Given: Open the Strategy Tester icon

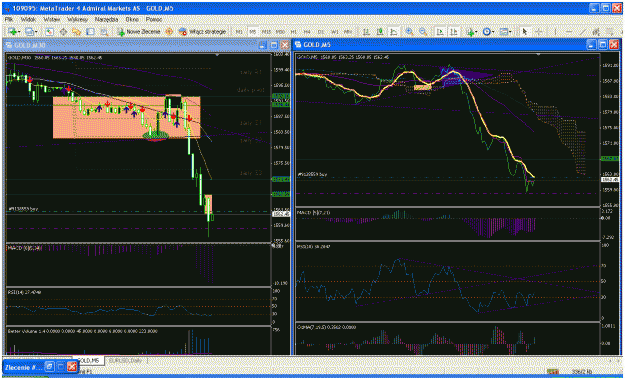Looking at the screenshot, I should (104, 32).
